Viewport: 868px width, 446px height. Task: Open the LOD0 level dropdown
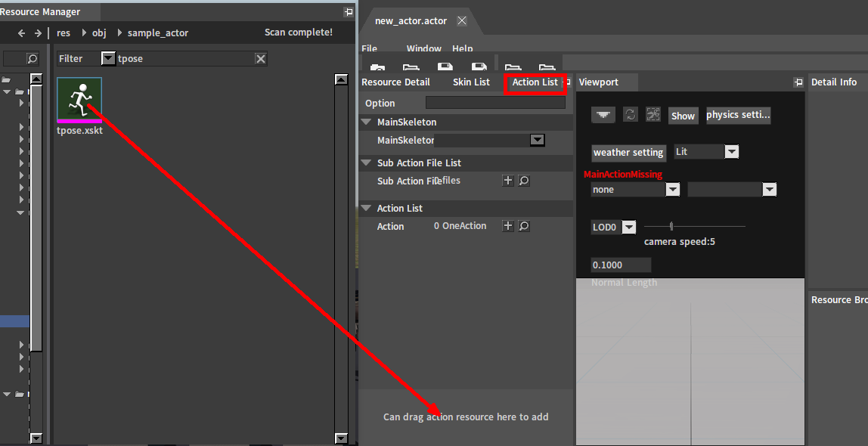628,228
